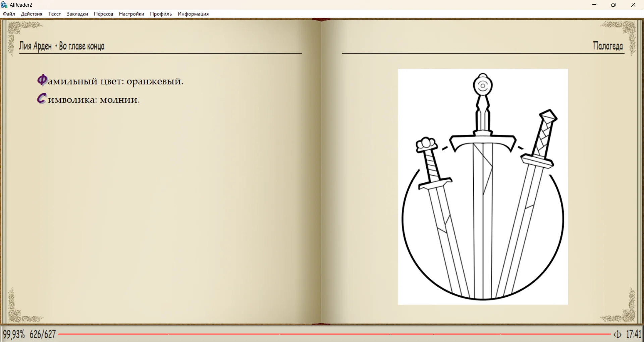644x342 pixels.
Task: Click the 99,93% reading percentage
Action: 14,334
